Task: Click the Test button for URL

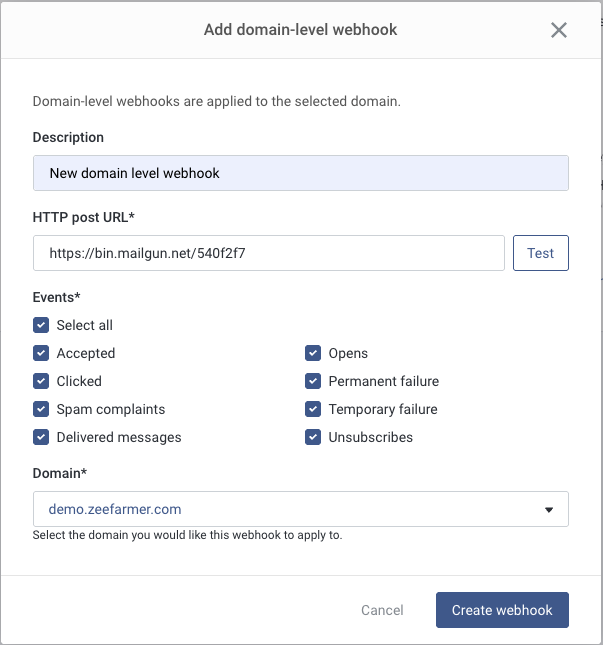Action: (x=540, y=253)
